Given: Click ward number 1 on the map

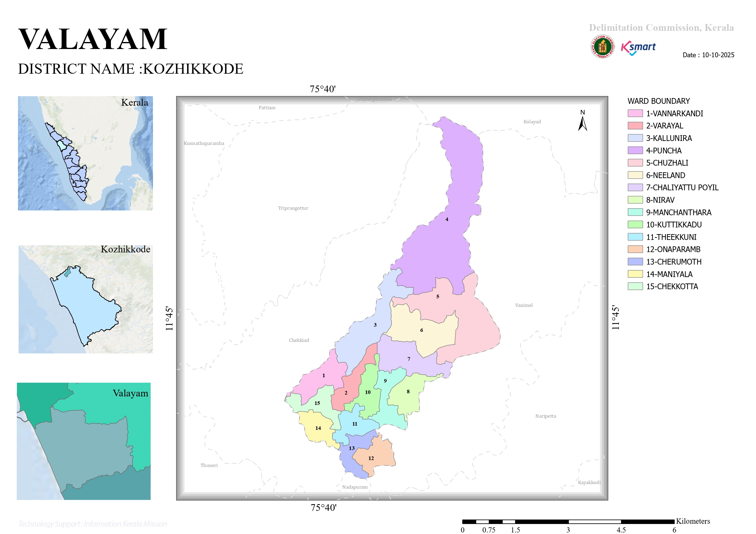Looking at the screenshot, I should [x=324, y=376].
